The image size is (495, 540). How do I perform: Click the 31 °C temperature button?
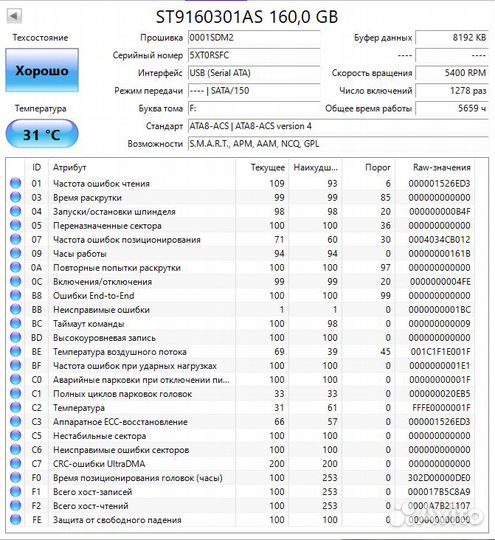[42, 134]
